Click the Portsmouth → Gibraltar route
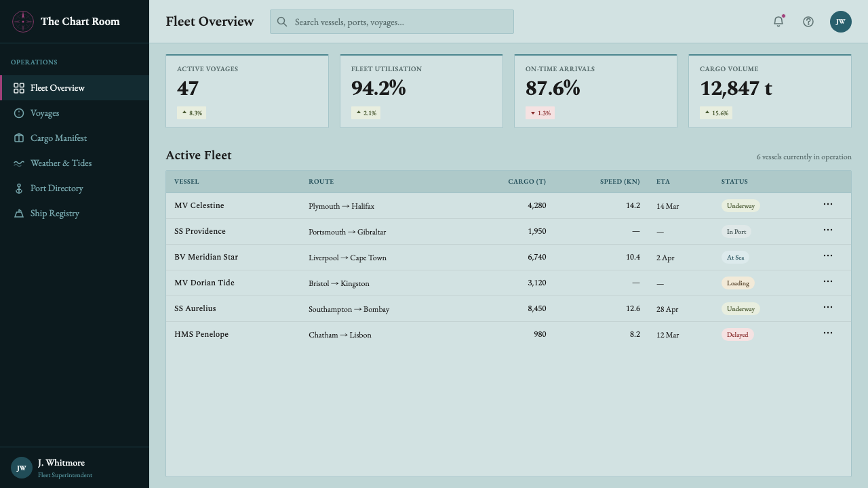This screenshot has width=868, height=488. click(x=347, y=232)
